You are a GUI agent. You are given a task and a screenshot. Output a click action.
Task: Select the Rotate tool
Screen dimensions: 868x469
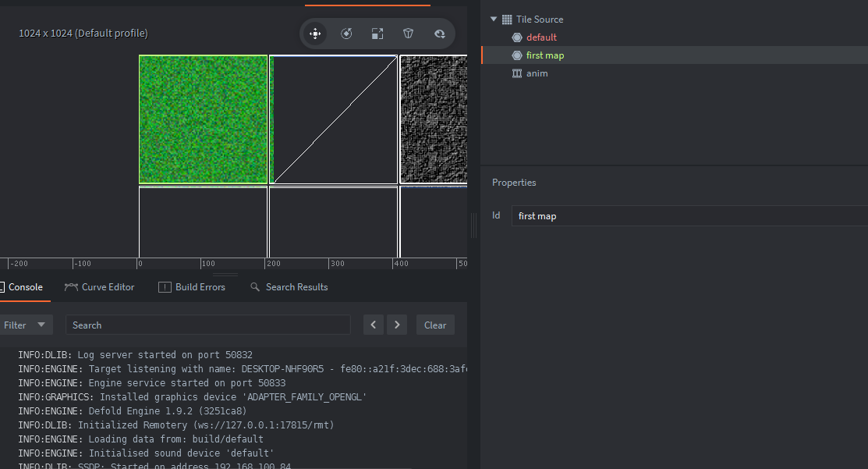346,34
